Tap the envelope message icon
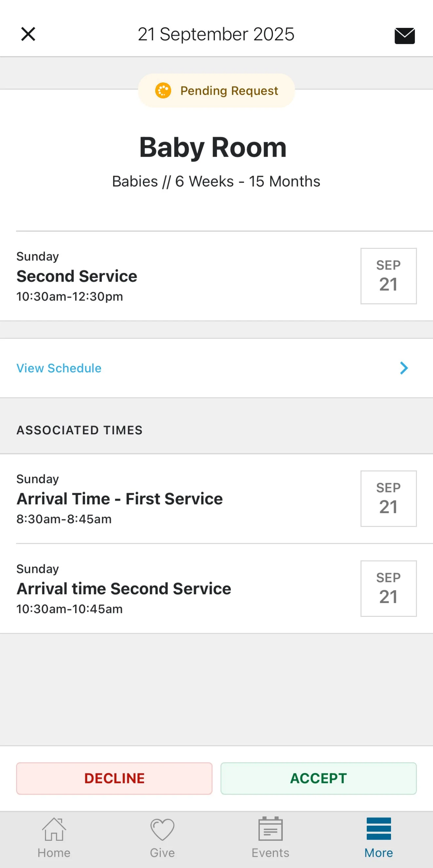 tap(404, 35)
